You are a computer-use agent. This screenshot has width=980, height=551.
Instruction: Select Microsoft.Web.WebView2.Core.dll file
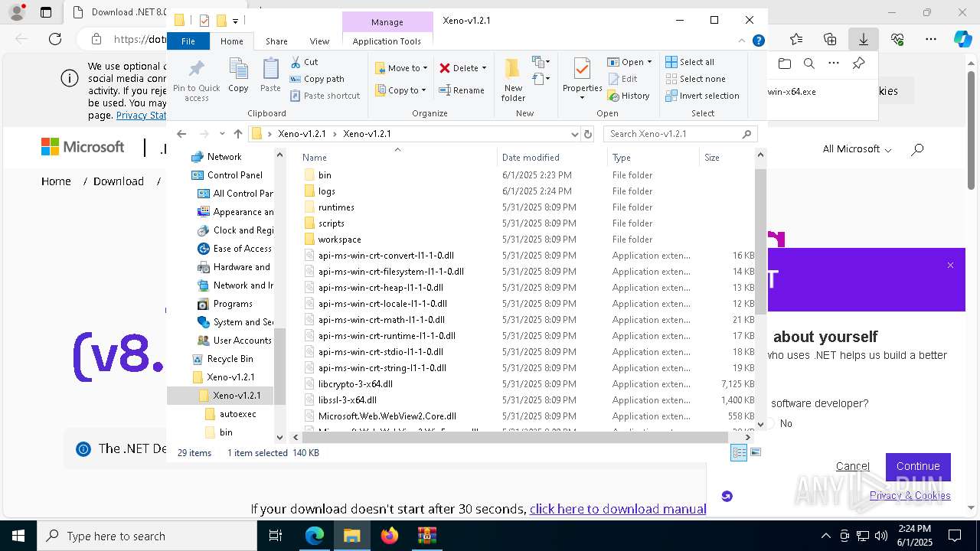point(387,416)
